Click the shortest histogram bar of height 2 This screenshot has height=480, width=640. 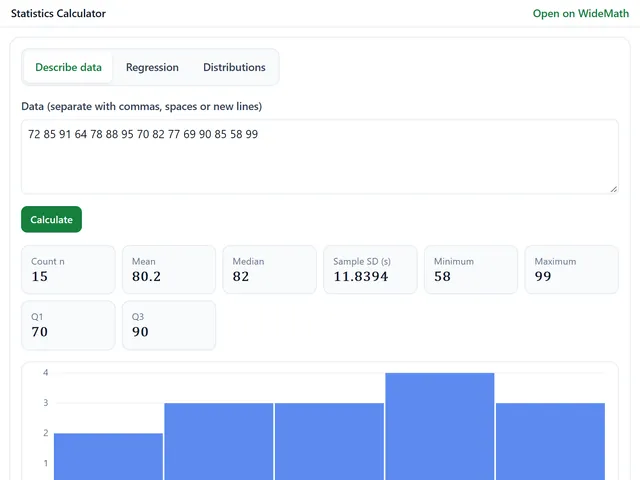coord(109,457)
